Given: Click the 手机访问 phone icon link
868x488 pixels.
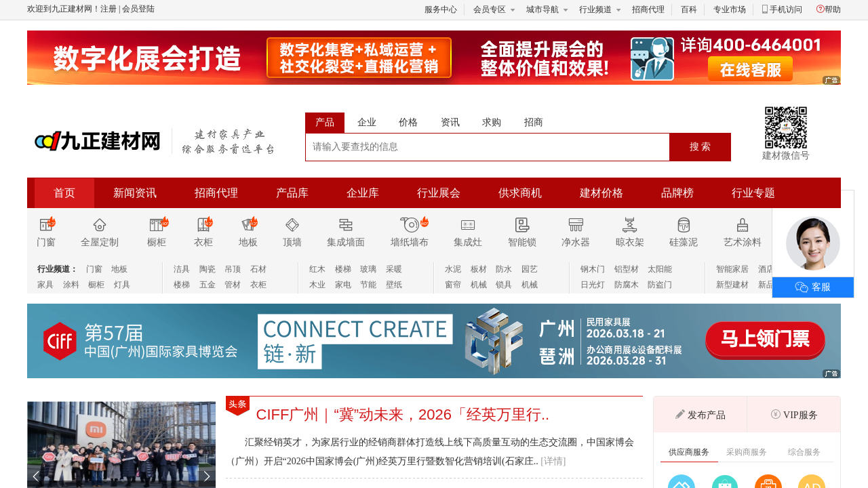Looking at the screenshot, I should [782, 9].
